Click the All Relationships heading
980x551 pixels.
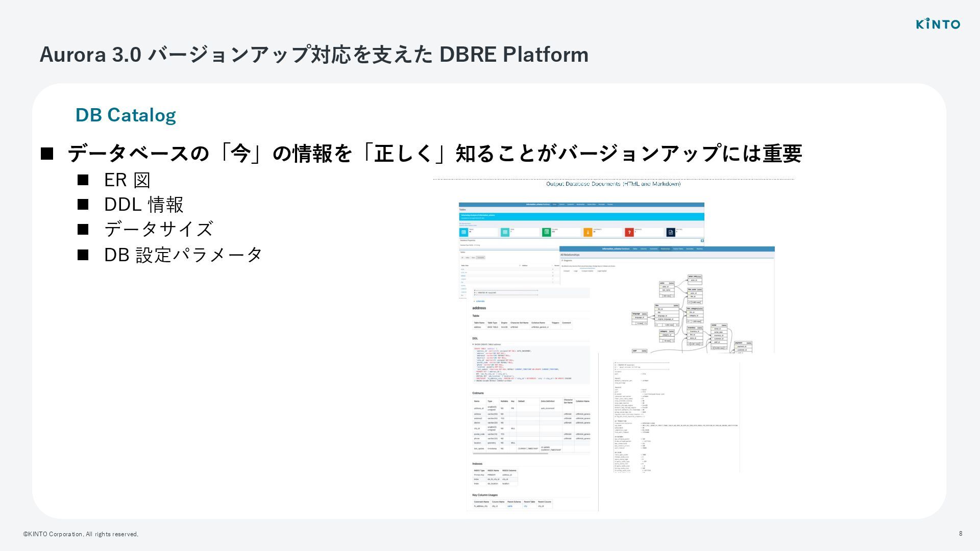pos(570,255)
